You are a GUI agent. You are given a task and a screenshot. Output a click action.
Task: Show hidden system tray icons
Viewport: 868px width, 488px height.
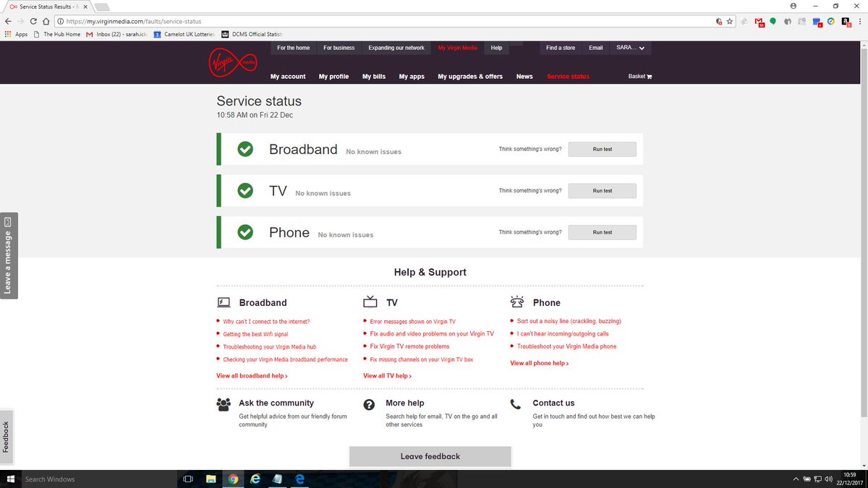point(796,479)
